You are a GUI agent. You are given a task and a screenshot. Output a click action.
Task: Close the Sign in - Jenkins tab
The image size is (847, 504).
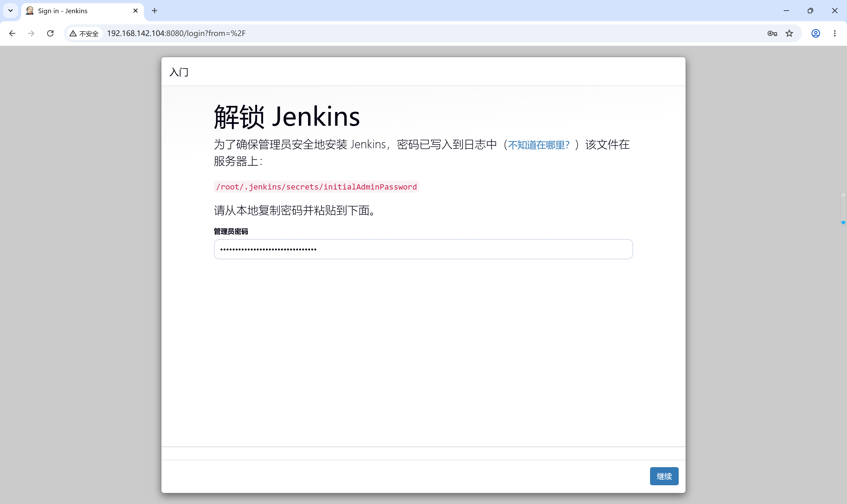136,11
